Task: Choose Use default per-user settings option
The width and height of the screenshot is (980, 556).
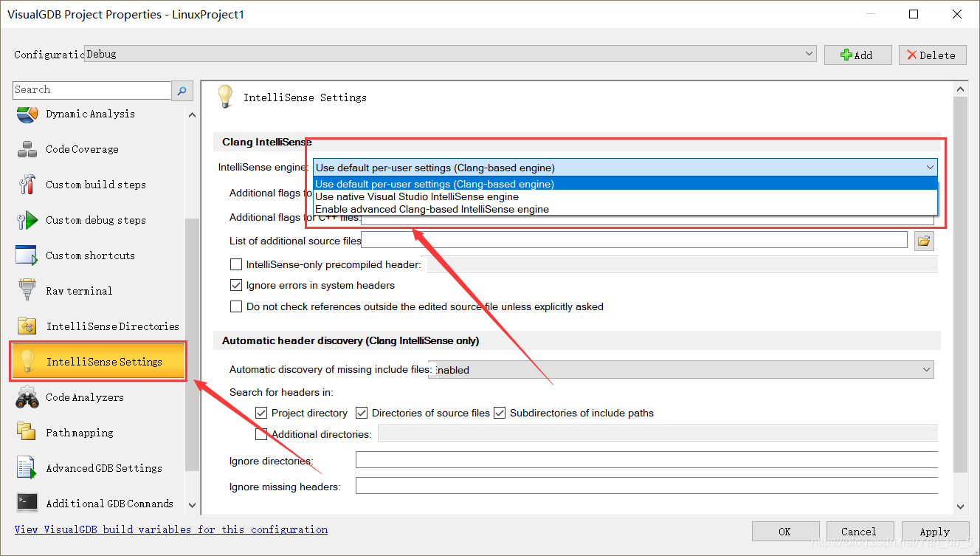Action: (625, 184)
